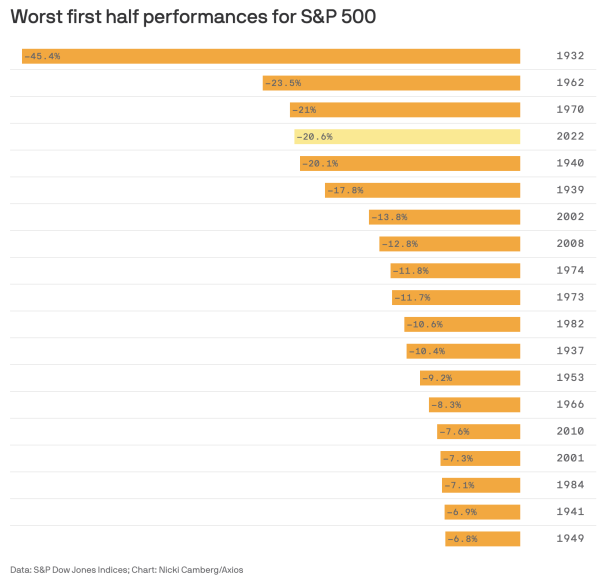Click the 2002 bar showing -13.8%
Viewport: 600px width, 581px height.
click(x=445, y=217)
